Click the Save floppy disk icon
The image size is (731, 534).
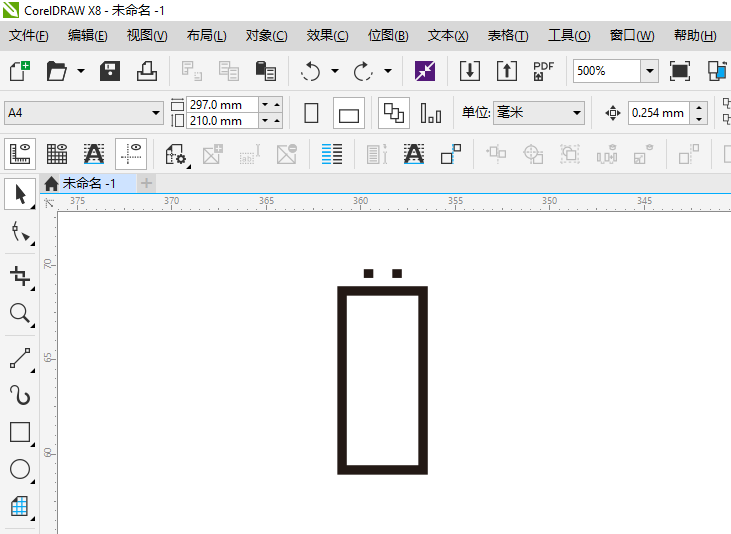pyautogui.click(x=110, y=71)
